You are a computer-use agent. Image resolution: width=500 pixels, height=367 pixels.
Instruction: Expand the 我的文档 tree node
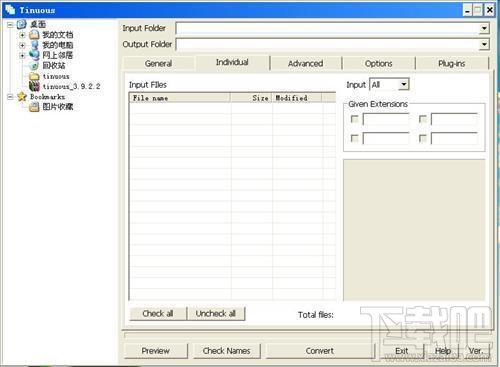22,35
